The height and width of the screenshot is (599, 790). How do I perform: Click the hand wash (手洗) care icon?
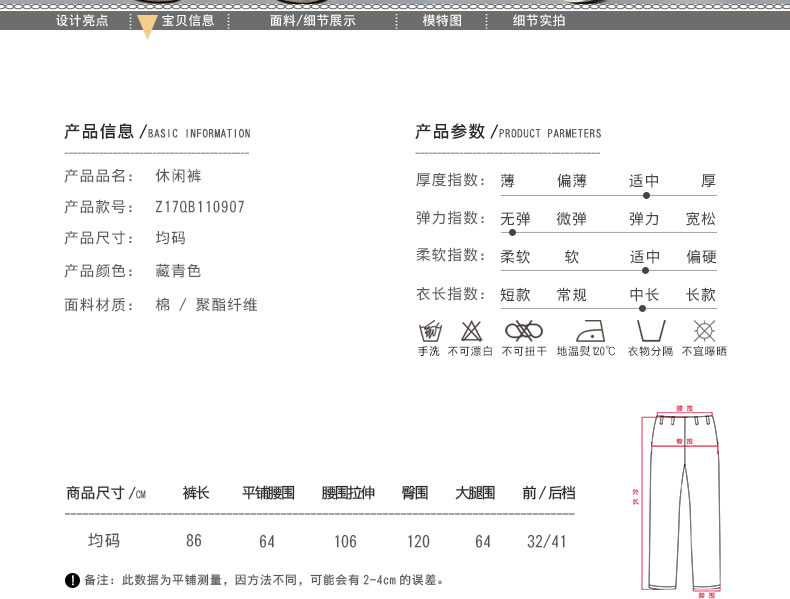[x=429, y=331]
